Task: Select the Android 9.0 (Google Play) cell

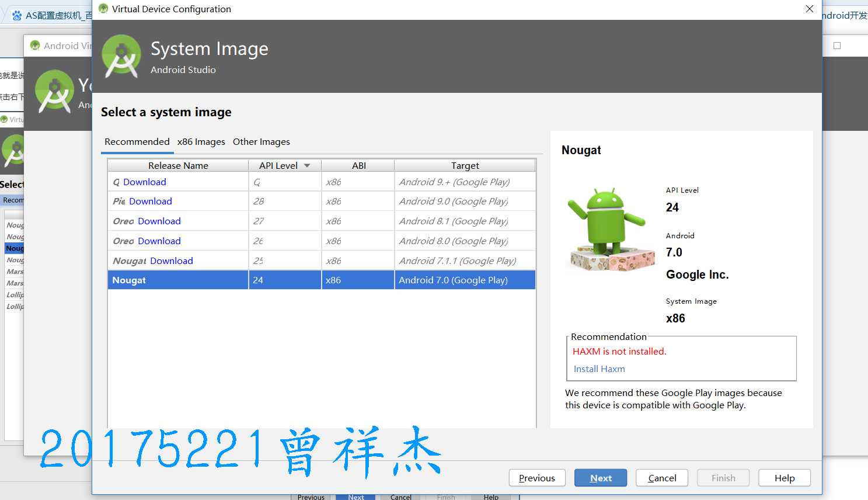Action: (465, 202)
